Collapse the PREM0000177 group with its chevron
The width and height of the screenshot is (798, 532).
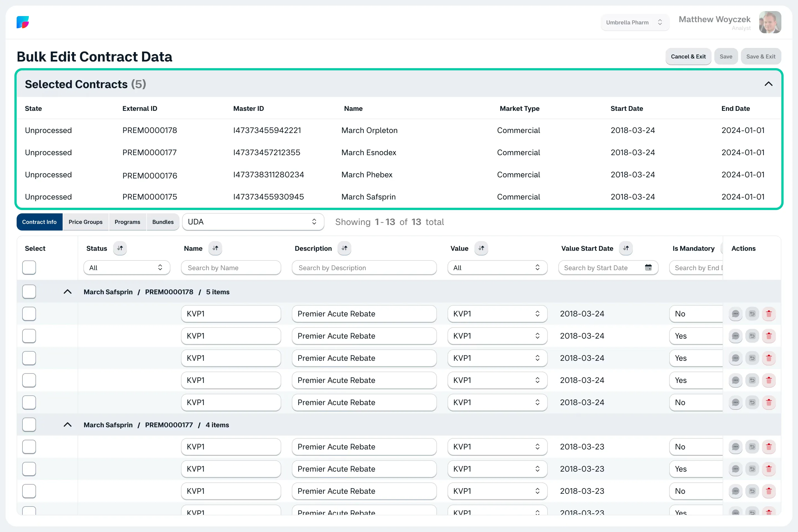[x=68, y=425]
